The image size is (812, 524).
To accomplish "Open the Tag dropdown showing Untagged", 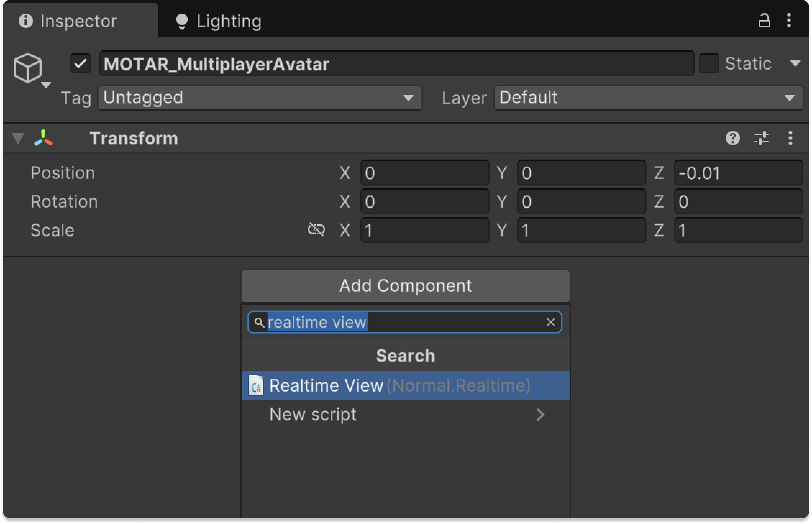I will [x=260, y=98].
